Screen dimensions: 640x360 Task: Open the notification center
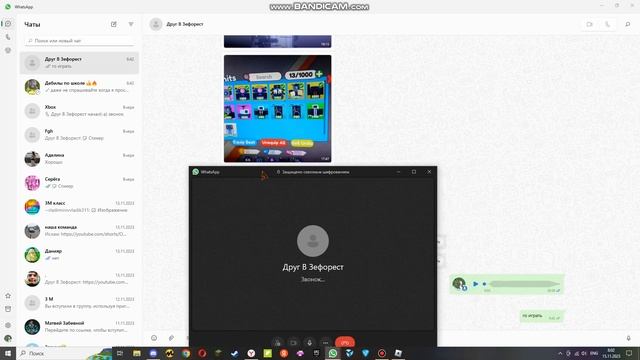(x=629, y=353)
